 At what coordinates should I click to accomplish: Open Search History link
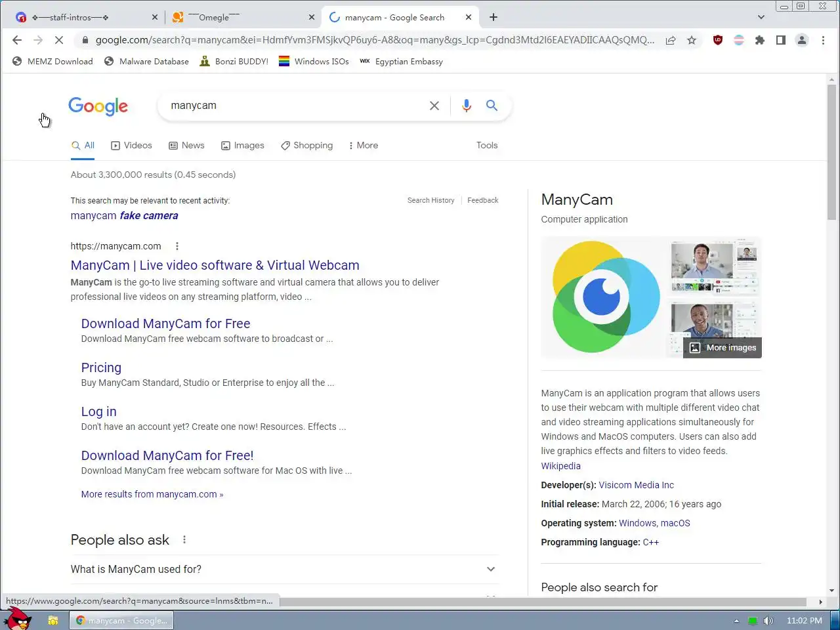click(430, 200)
